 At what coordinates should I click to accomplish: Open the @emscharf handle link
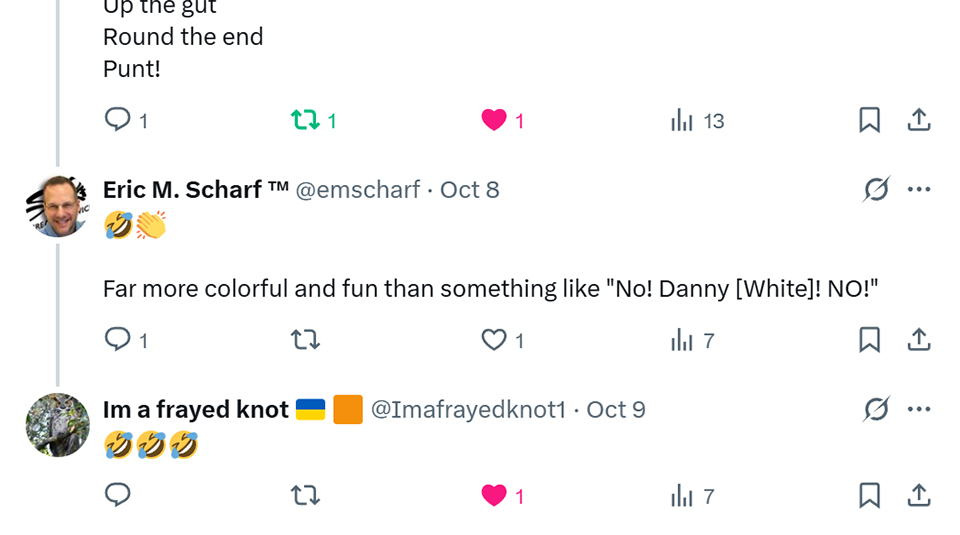tap(357, 190)
